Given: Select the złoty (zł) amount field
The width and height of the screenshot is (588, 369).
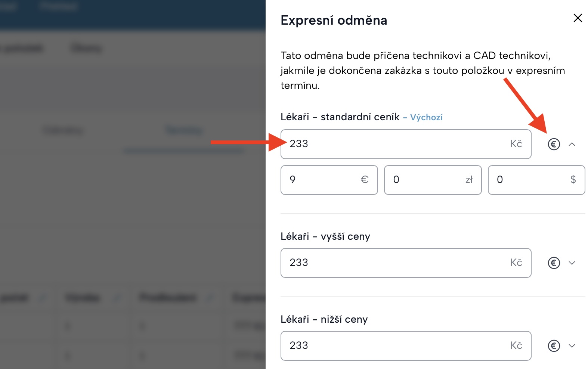Looking at the screenshot, I should tap(426, 180).
